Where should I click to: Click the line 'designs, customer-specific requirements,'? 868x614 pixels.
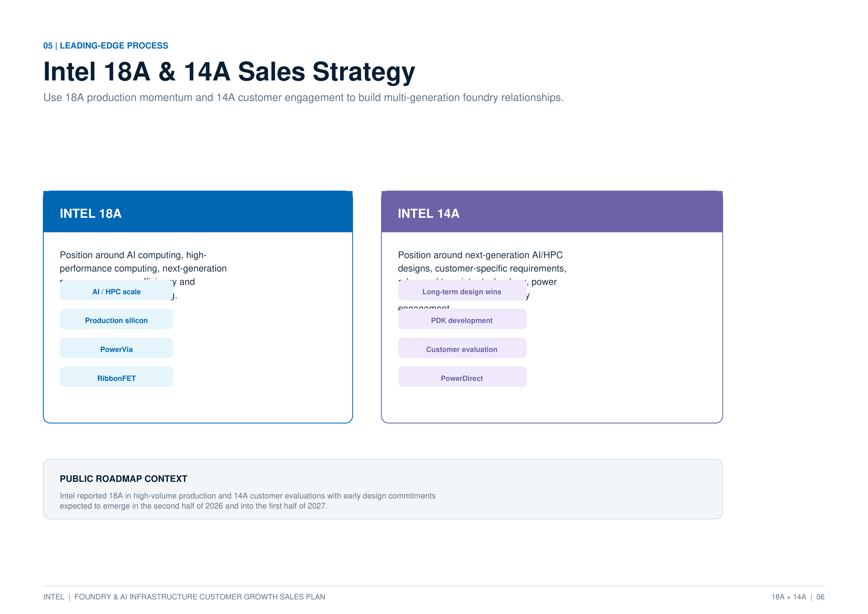click(482, 269)
